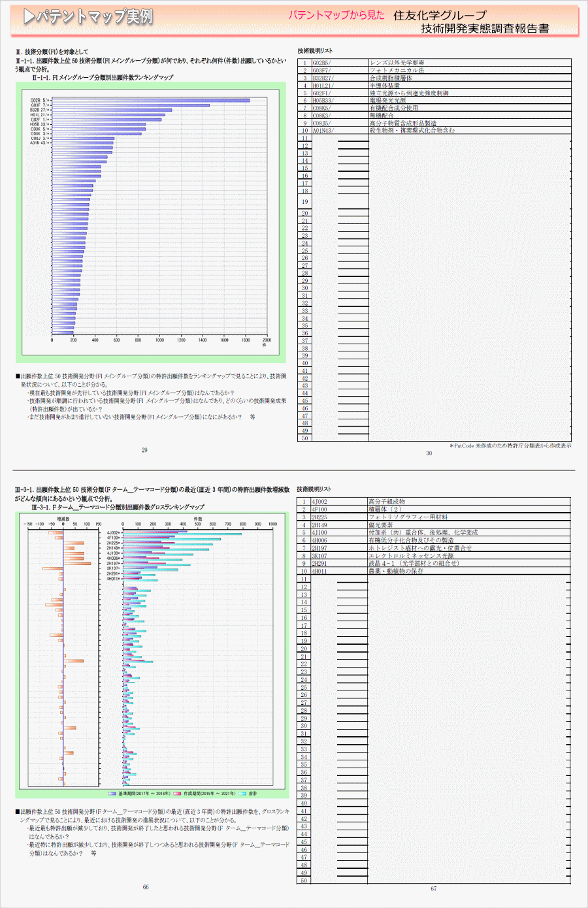Click the G03F 7/ bar in ranking chart

click(x=131, y=105)
